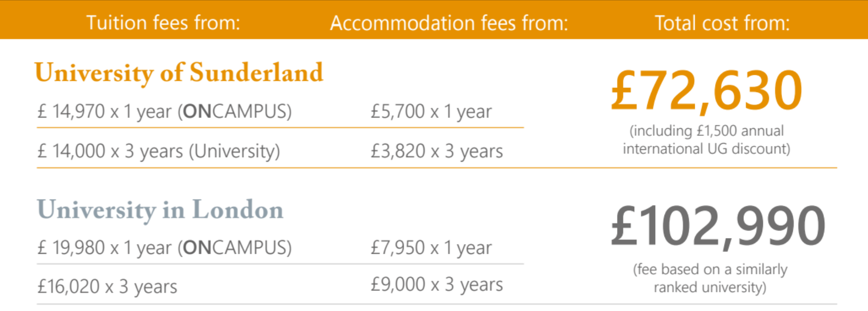Select the University in London heading

click(160, 210)
